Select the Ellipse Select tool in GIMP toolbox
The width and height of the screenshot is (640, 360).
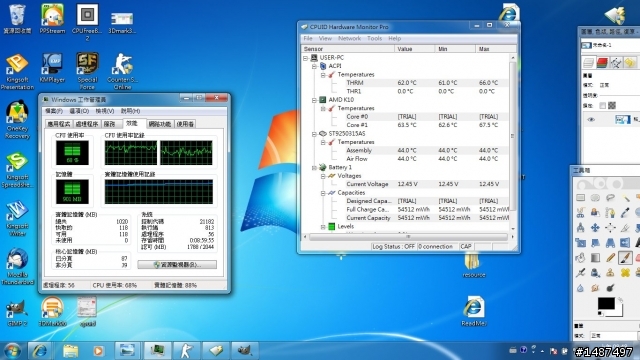[x=595, y=198]
